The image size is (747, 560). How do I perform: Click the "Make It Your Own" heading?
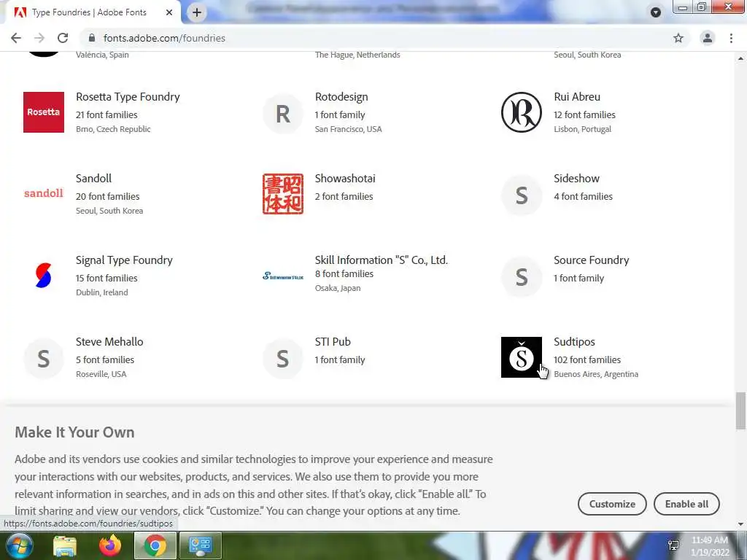[75, 432]
